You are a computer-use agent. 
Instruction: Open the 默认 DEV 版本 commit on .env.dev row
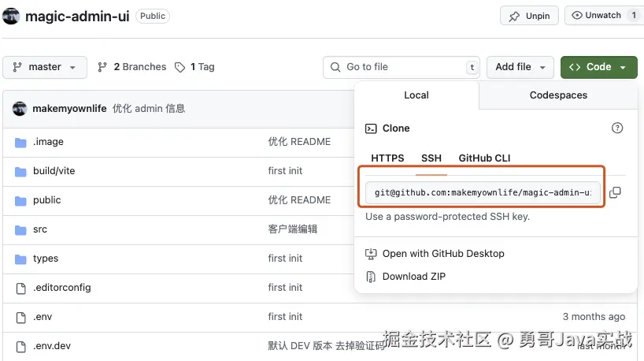326,346
